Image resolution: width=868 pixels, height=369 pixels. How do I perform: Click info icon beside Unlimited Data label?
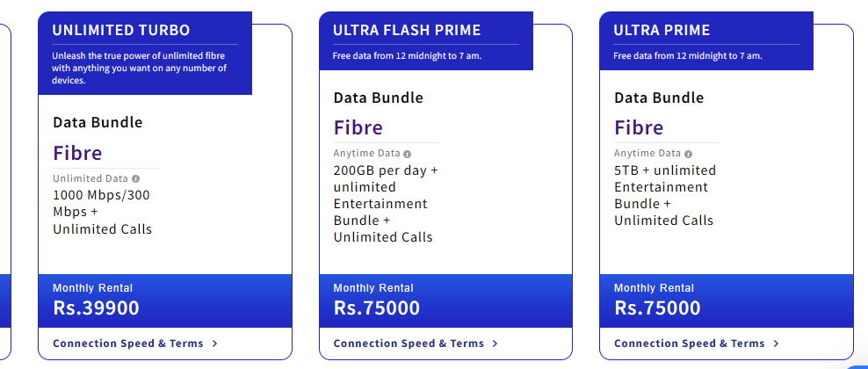136,179
